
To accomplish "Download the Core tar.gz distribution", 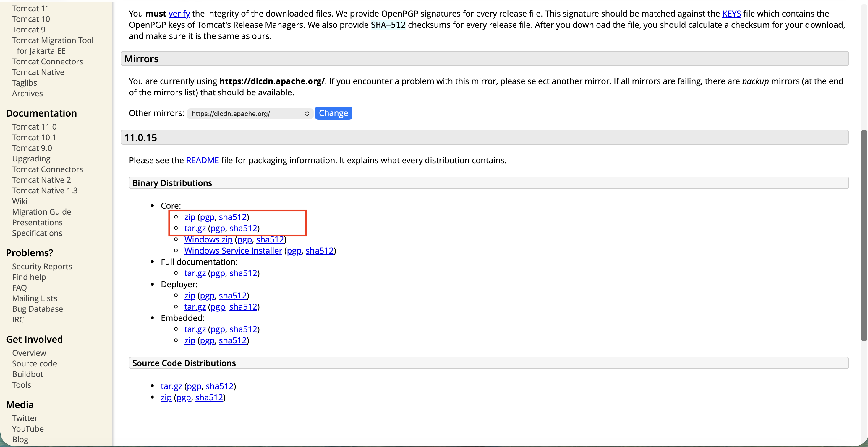I will [x=195, y=228].
